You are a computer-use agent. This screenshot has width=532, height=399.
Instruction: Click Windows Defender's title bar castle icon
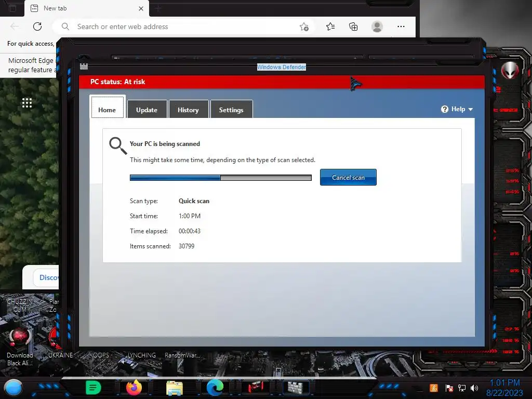coord(84,66)
